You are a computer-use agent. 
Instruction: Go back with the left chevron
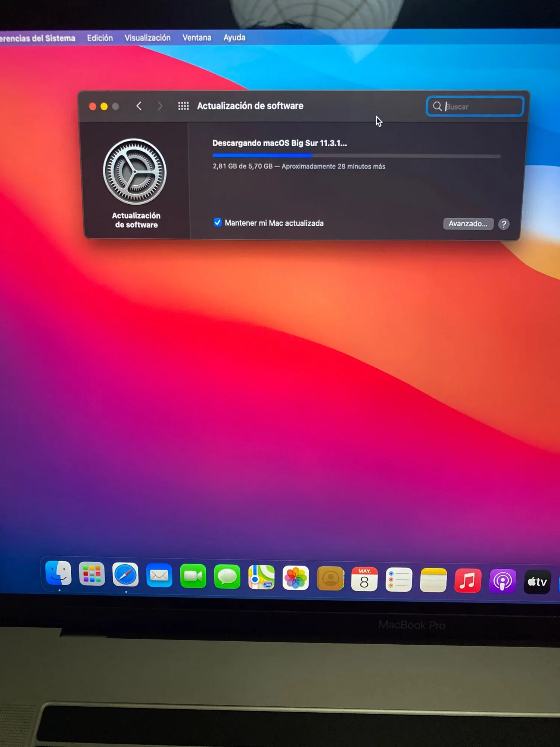[139, 106]
